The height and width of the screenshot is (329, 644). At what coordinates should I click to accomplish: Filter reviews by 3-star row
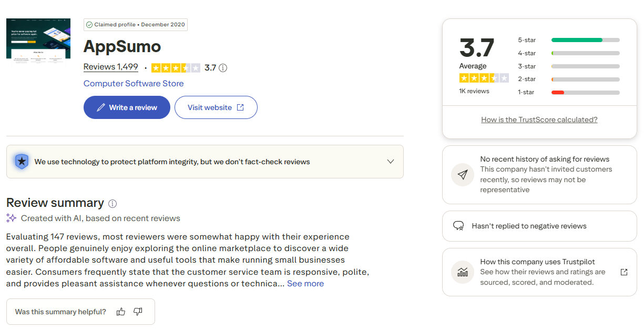tap(569, 66)
